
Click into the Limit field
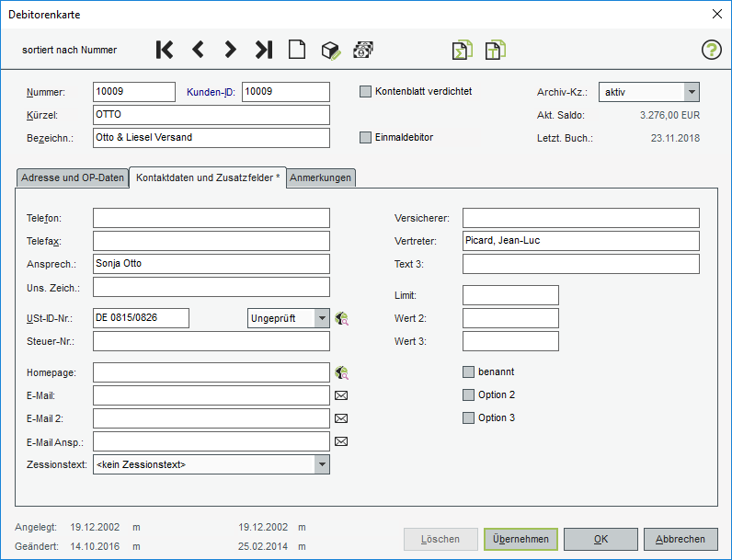click(x=510, y=295)
